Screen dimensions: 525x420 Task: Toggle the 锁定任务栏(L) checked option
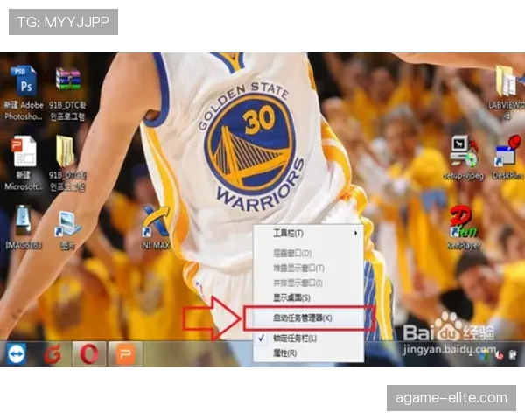coord(308,339)
